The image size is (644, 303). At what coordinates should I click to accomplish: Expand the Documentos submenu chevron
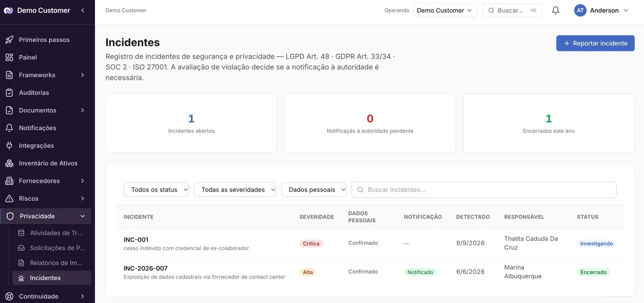pyautogui.click(x=83, y=111)
